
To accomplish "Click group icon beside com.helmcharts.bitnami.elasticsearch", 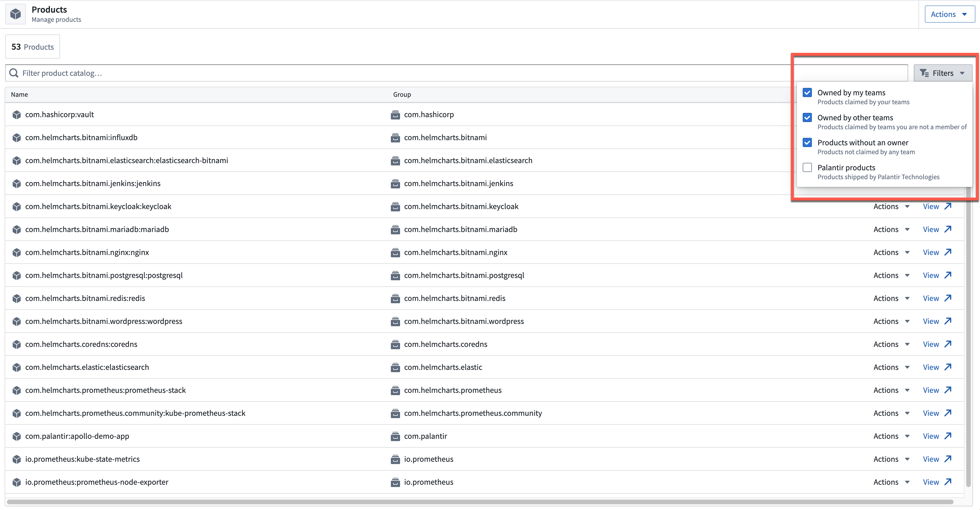I will (x=395, y=161).
